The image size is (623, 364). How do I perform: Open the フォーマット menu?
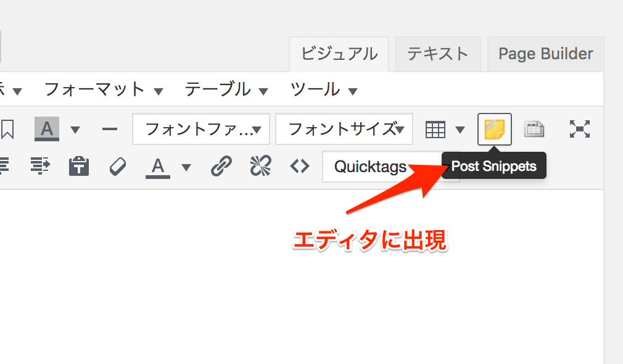point(103,89)
